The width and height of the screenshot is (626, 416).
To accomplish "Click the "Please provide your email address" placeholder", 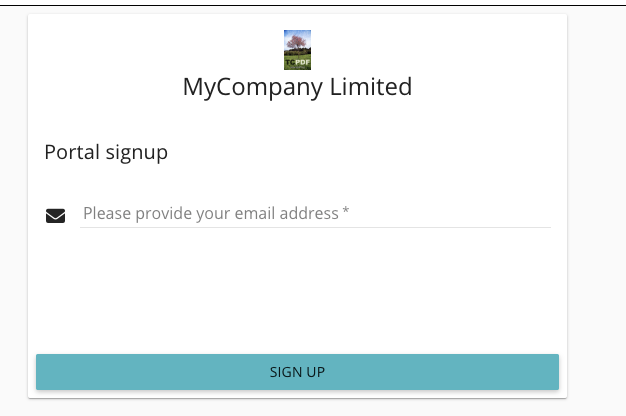I will point(210,213).
